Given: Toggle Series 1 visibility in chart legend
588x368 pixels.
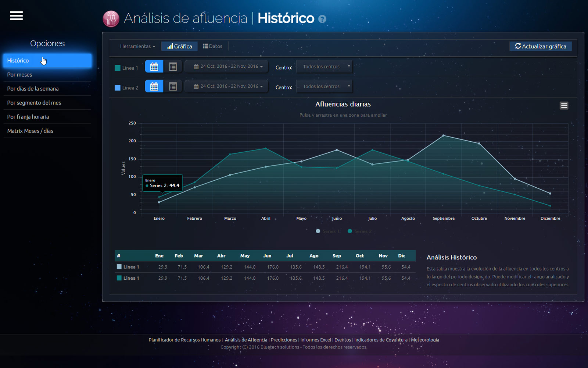Looking at the screenshot, I should coord(328,231).
